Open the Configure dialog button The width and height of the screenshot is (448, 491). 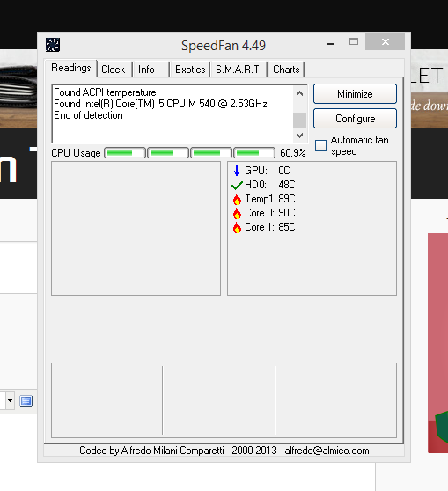point(355,119)
